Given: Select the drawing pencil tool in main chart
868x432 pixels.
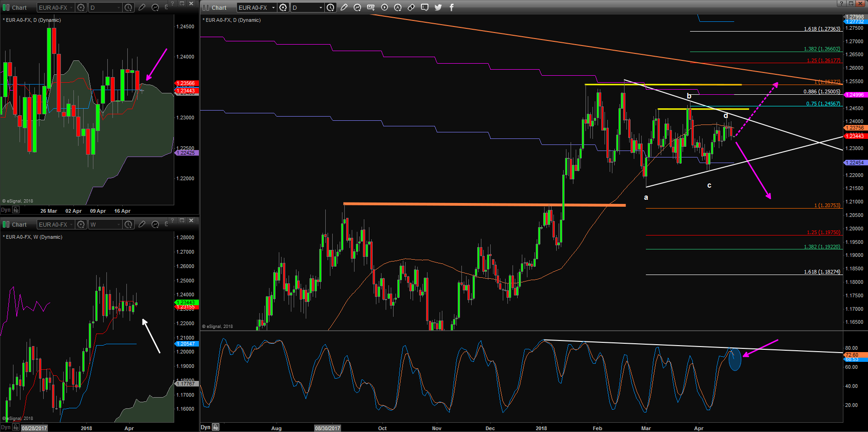Looking at the screenshot, I should 344,7.
